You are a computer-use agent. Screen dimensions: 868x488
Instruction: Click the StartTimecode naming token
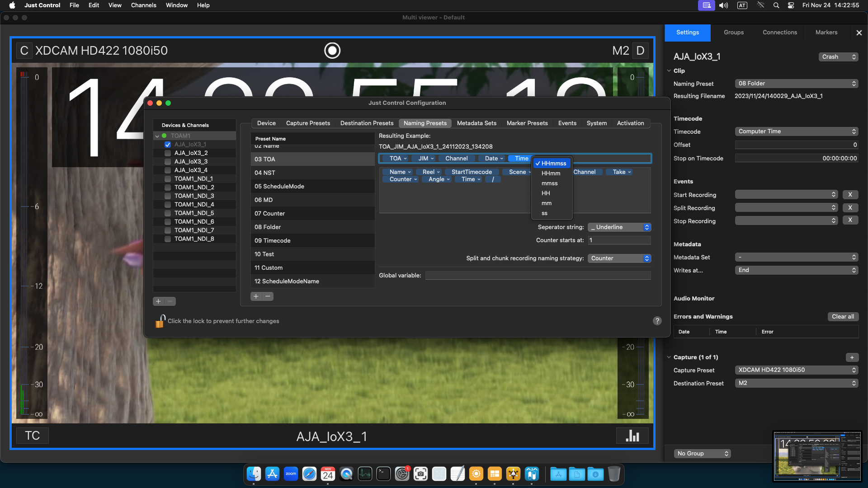tap(472, 172)
